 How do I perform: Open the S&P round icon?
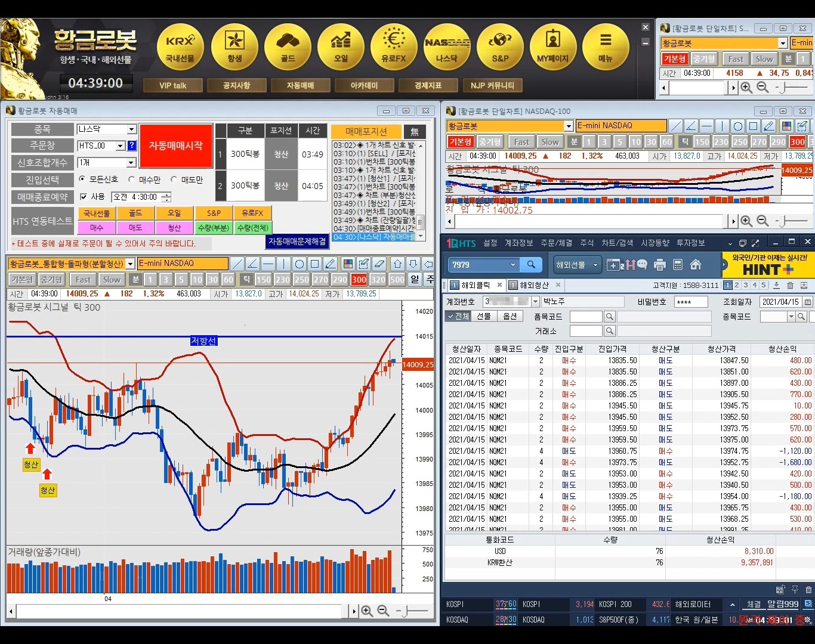click(500, 47)
